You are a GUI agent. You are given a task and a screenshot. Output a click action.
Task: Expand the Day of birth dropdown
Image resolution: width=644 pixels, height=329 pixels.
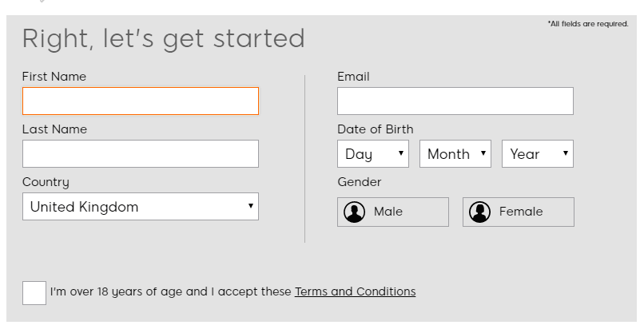click(x=373, y=154)
